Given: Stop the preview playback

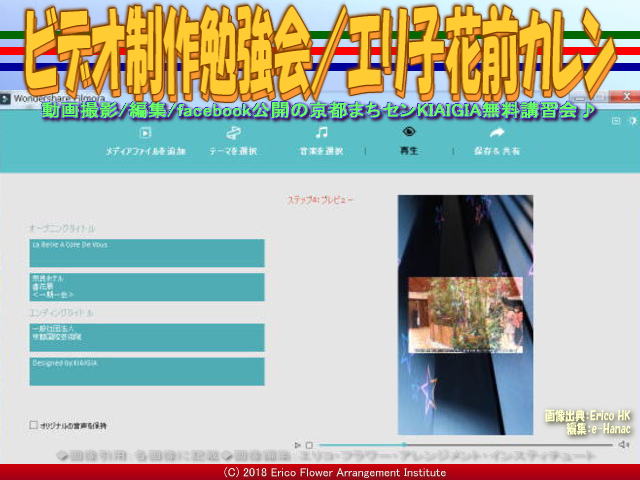Looking at the screenshot, I should (309, 445).
